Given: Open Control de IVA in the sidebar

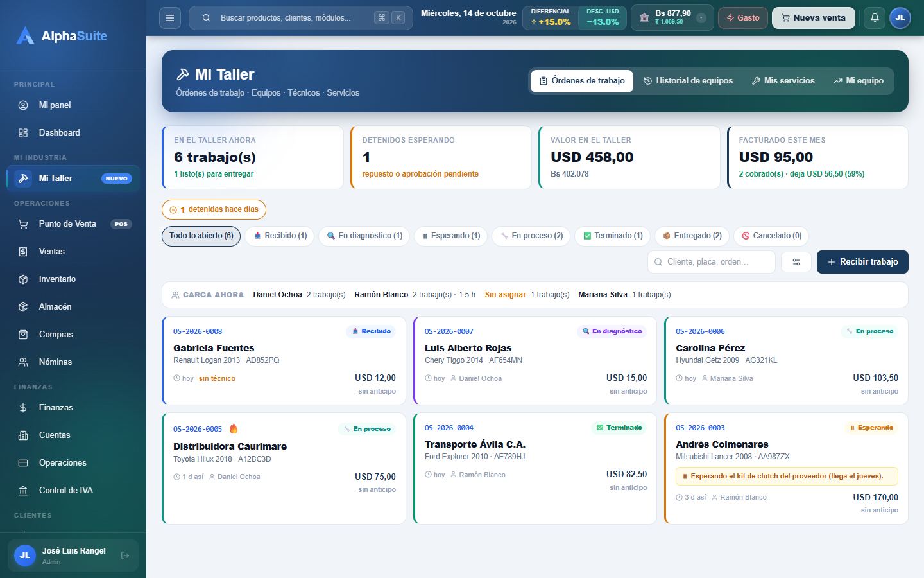Looking at the screenshot, I should 73,491.
